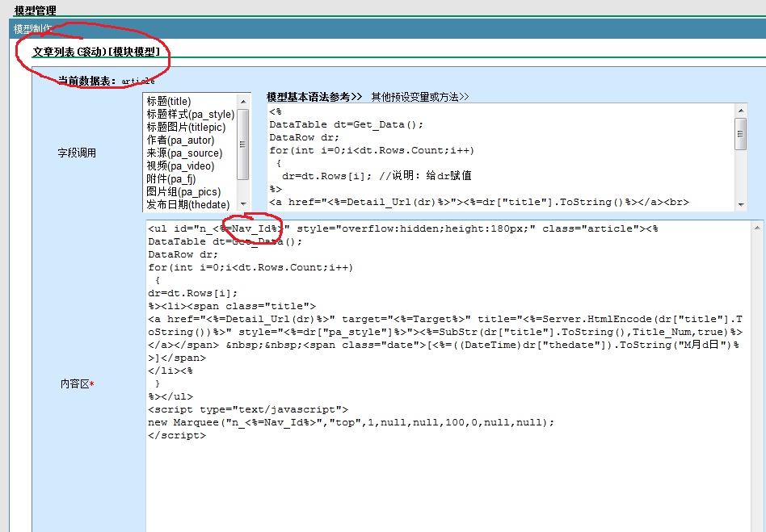Pick 发布日期(thedate) from field list
Screen dimensions: 766x532
187,205
